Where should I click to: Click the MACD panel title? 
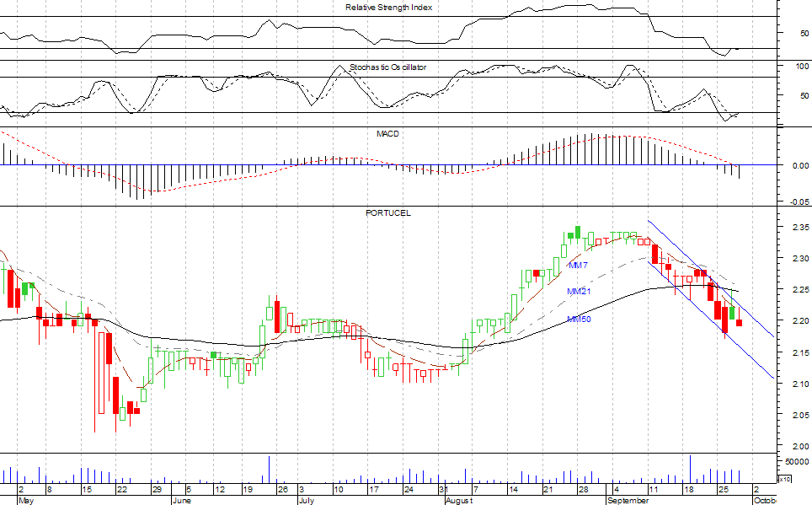(387, 134)
